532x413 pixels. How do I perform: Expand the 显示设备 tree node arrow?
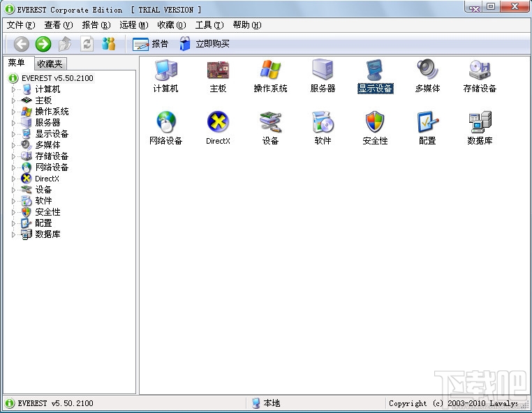coord(13,134)
